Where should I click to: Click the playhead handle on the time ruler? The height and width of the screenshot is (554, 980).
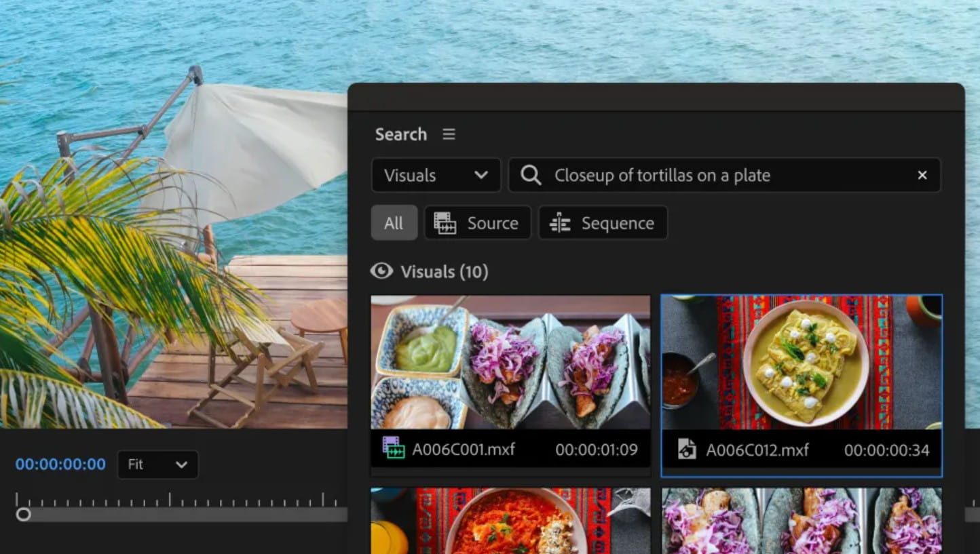[x=23, y=514]
